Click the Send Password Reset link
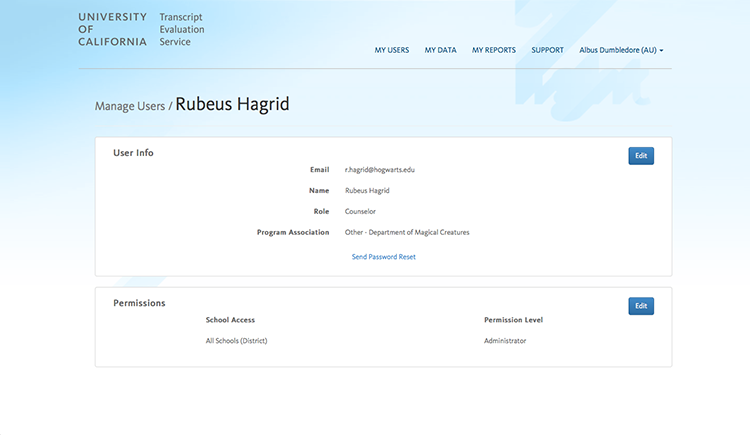Viewport: 750px width, 435px height. point(383,257)
